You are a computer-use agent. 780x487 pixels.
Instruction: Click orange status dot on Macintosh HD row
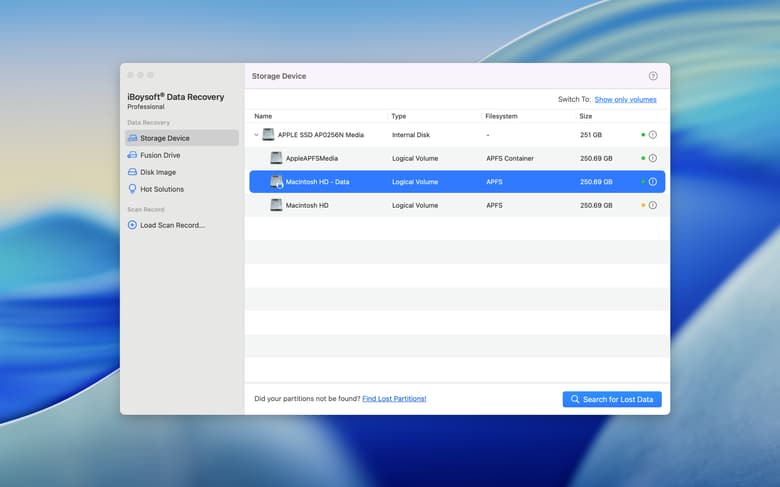(643, 205)
